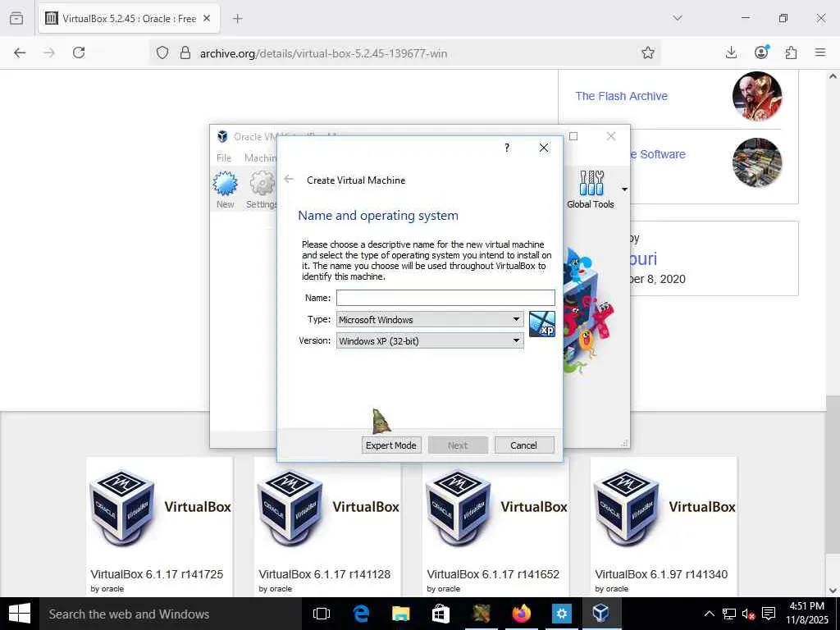840x630 pixels.
Task: Open the Settings gear taskbar app
Action: pos(561,614)
